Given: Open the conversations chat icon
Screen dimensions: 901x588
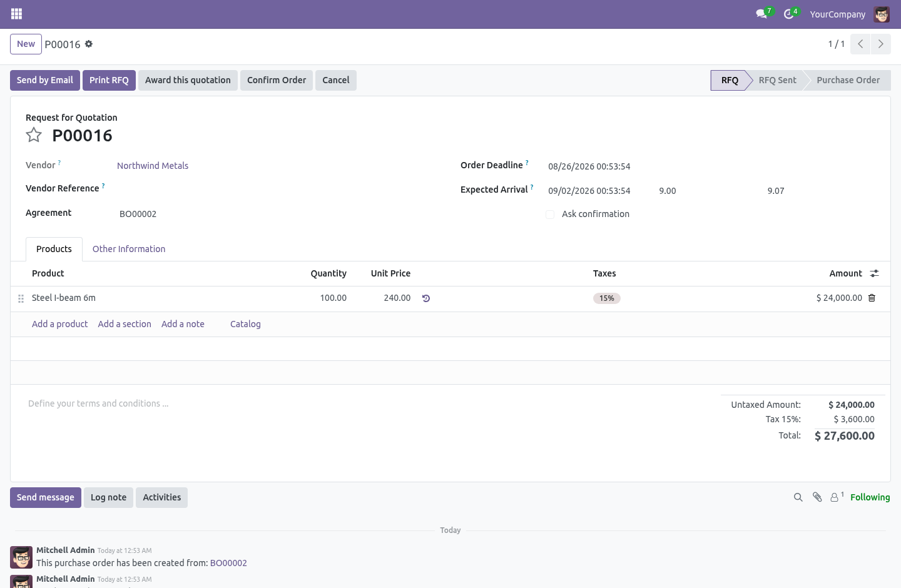Looking at the screenshot, I should tap(762, 14).
